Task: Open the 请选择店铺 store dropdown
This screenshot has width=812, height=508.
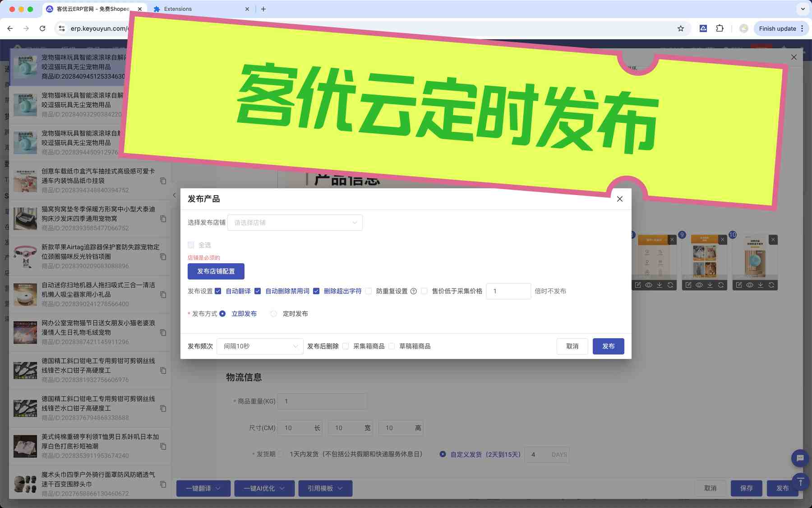Action: (x=295, y=223)
